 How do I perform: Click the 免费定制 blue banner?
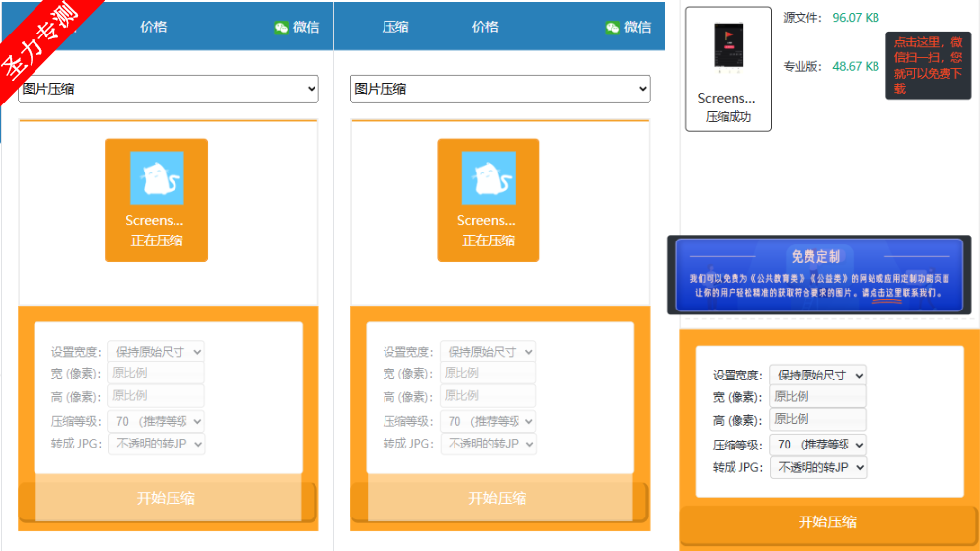(819, 275)
